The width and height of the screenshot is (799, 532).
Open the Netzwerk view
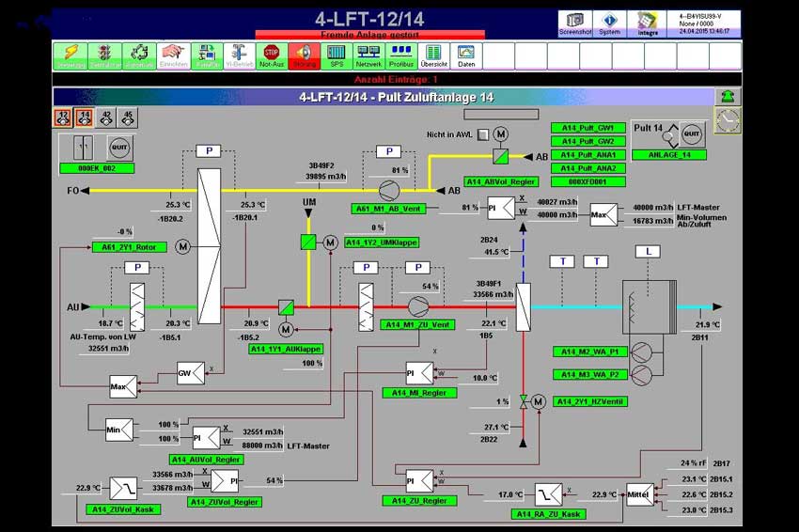point(368,55)
